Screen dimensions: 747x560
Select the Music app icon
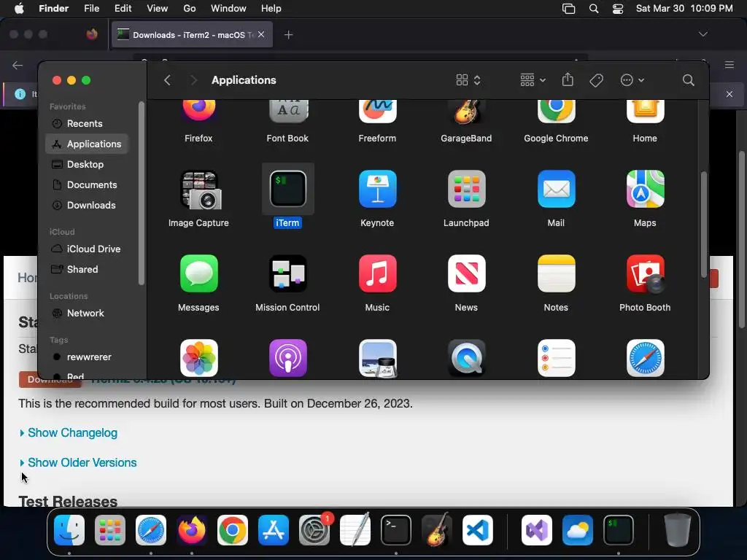pyautogui.click(x=377, y=274)
